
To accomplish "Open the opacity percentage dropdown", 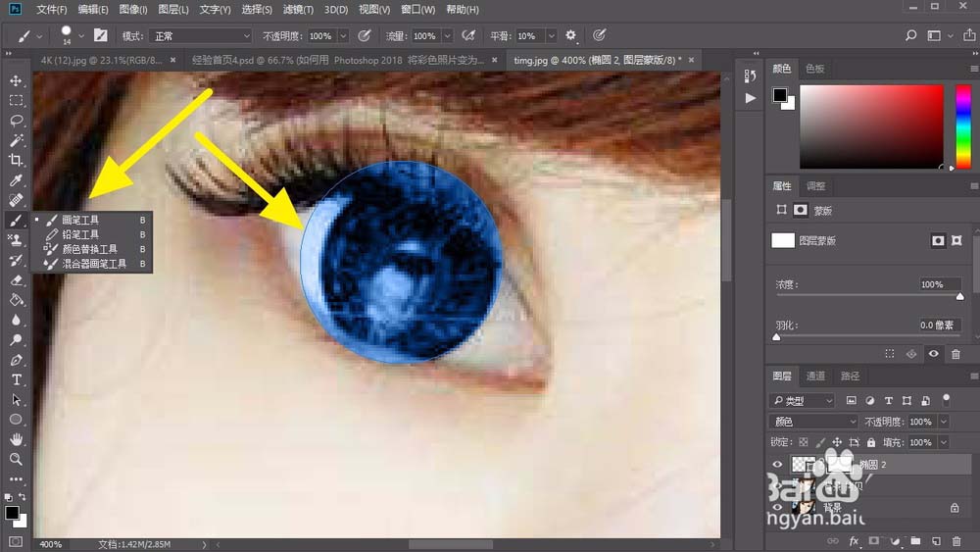I will (343, 36).
